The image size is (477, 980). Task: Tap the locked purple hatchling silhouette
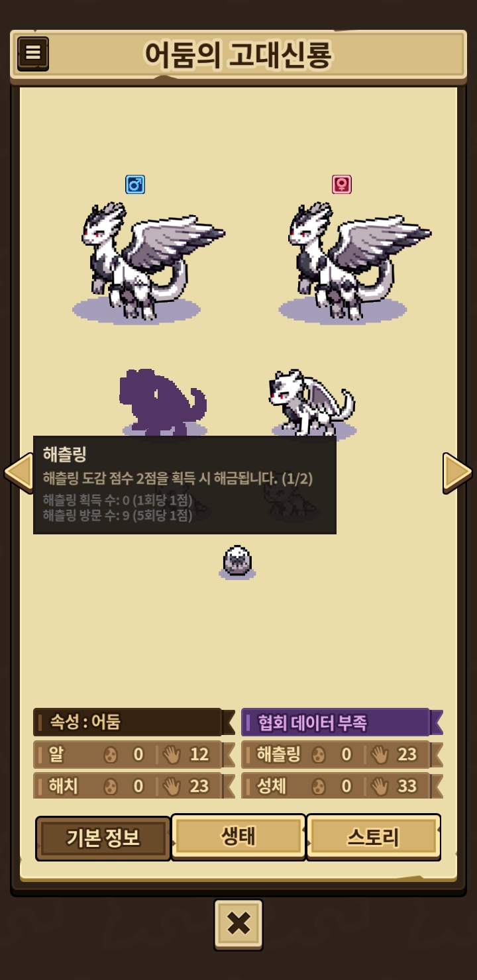coord(163,401)
